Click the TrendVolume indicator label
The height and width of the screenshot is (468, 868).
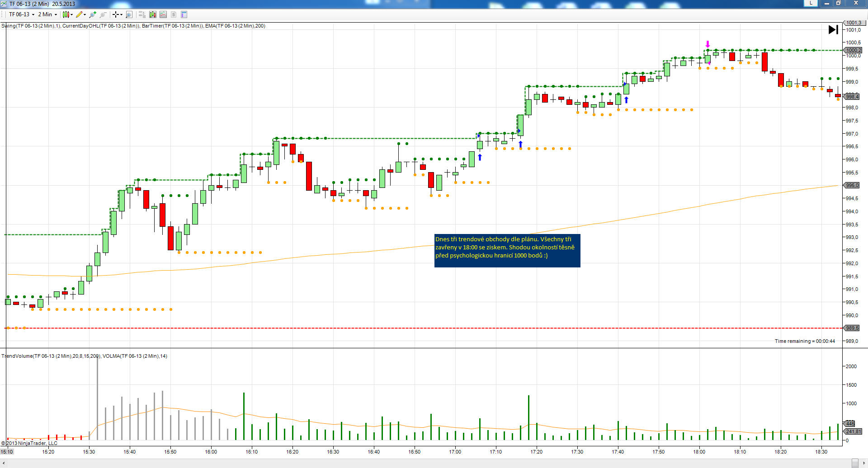click(84, 356)
